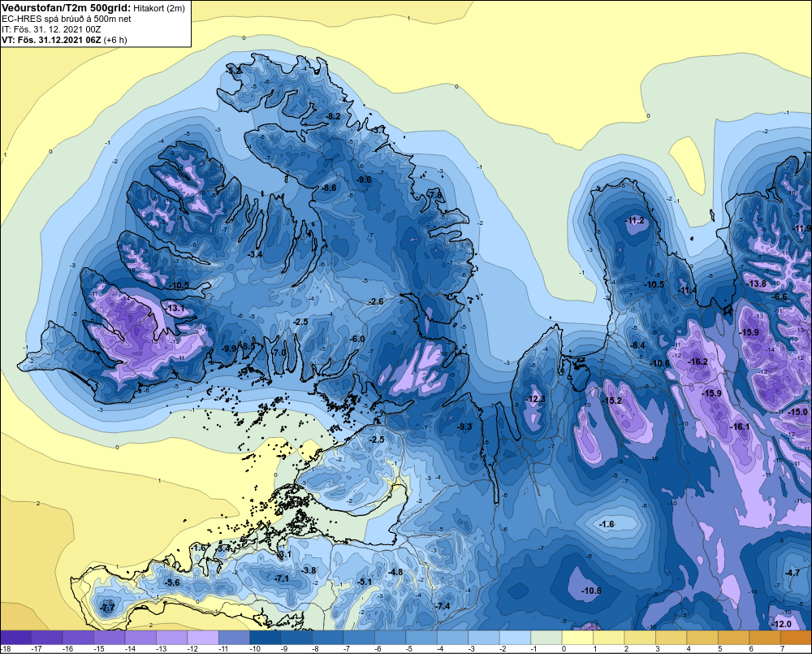Viewport: 812px width, 654px height.
Task: Click the legend swatch between -10 and -9
Action: click(x=266, y=638)
